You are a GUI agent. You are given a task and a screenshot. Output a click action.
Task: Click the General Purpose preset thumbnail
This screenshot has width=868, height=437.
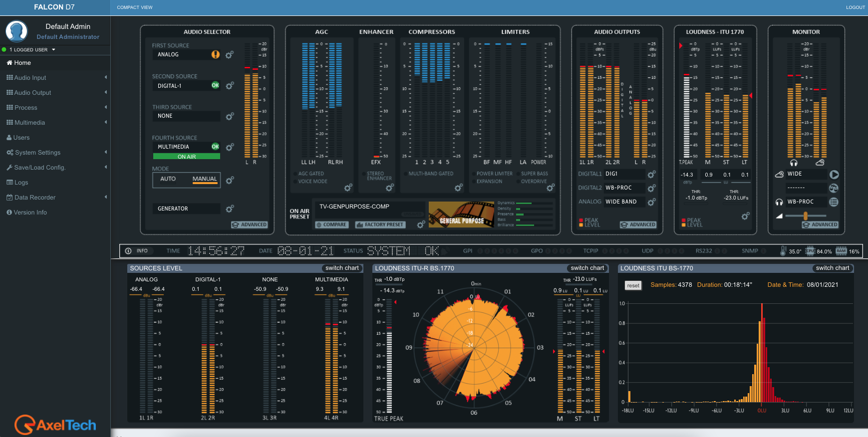tap(461, 215)
